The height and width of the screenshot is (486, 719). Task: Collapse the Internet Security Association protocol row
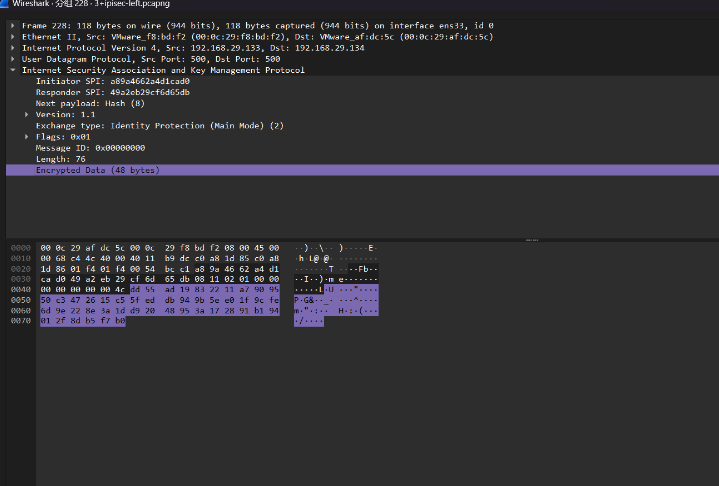coord(13,70)
